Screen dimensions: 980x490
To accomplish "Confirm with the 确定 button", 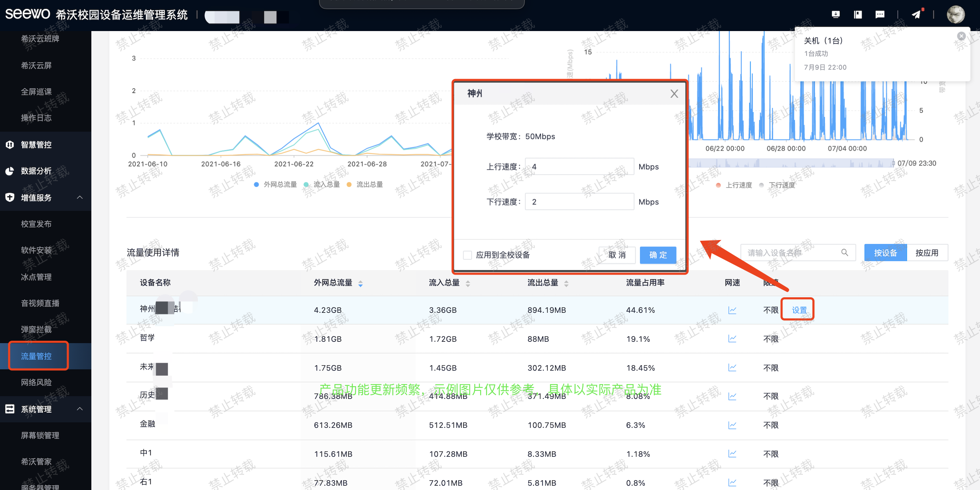I will tap(658, 255).
